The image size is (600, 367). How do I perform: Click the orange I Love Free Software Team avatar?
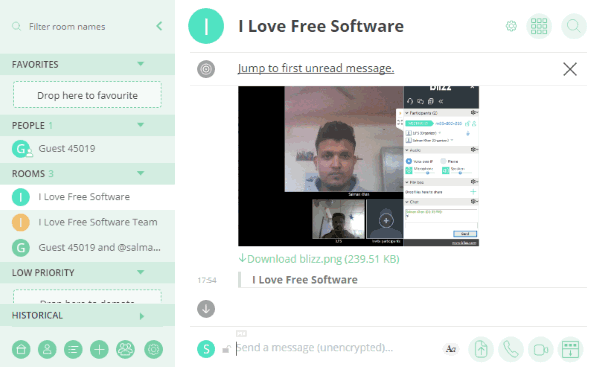tap(21, 222)
